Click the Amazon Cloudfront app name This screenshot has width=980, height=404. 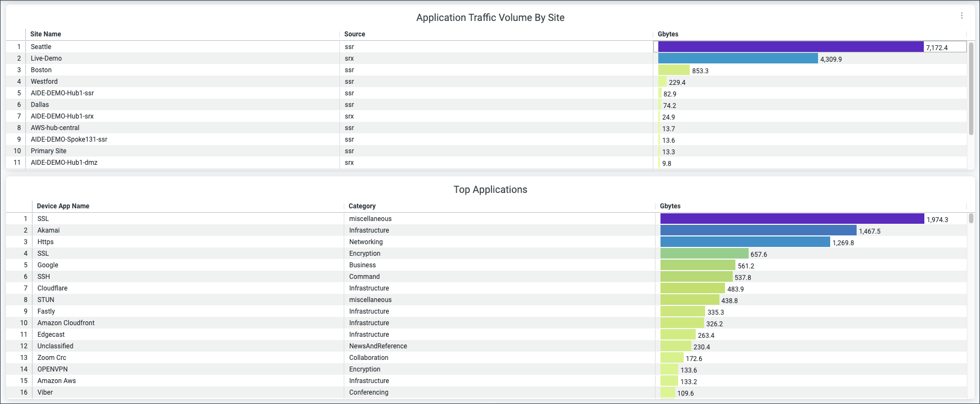(66, 323)
